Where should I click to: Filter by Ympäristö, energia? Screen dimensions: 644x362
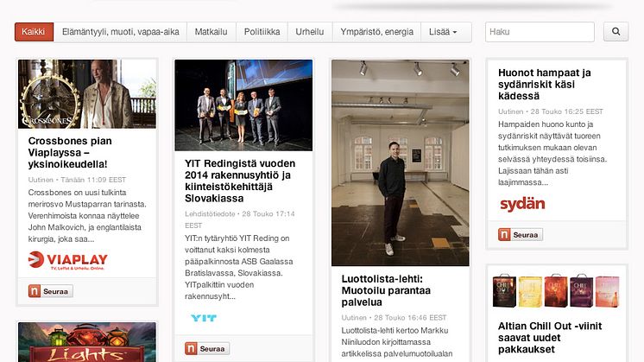[376, 32]
